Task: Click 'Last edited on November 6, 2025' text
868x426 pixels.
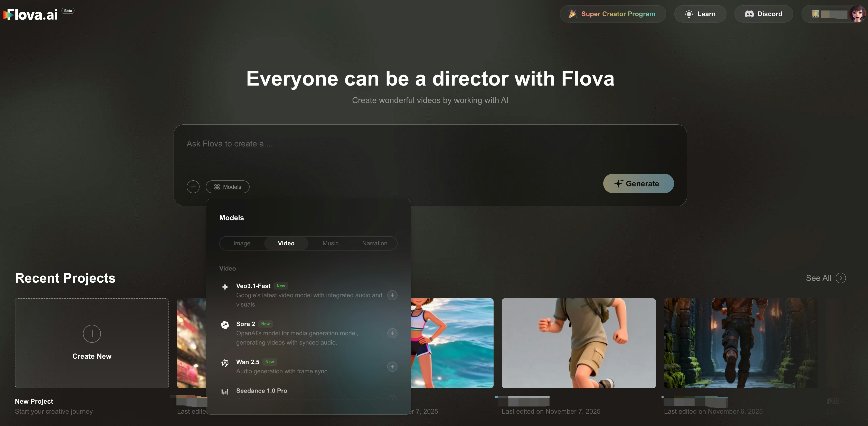Action: [713, 411]
